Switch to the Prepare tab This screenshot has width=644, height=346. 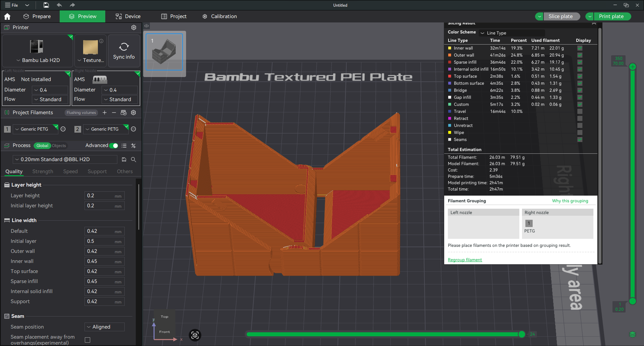37,16
